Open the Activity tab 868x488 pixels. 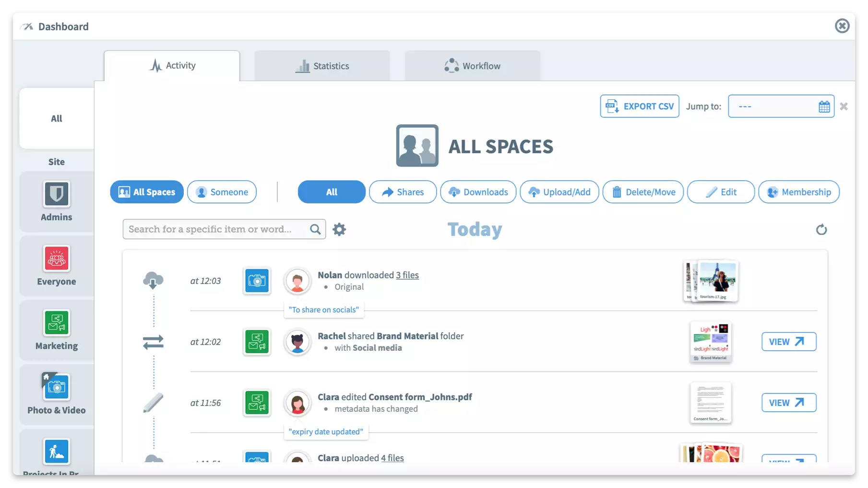[x=172, y=66]
